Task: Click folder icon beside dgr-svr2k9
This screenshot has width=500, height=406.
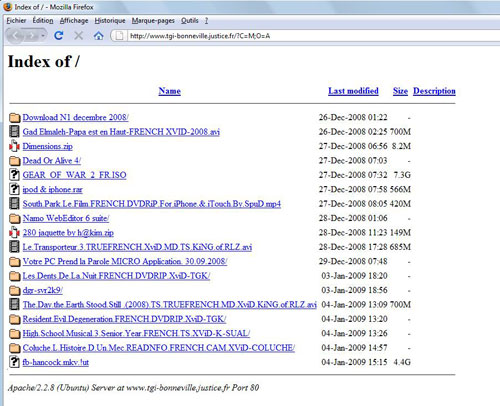Action: coord(14,290)
